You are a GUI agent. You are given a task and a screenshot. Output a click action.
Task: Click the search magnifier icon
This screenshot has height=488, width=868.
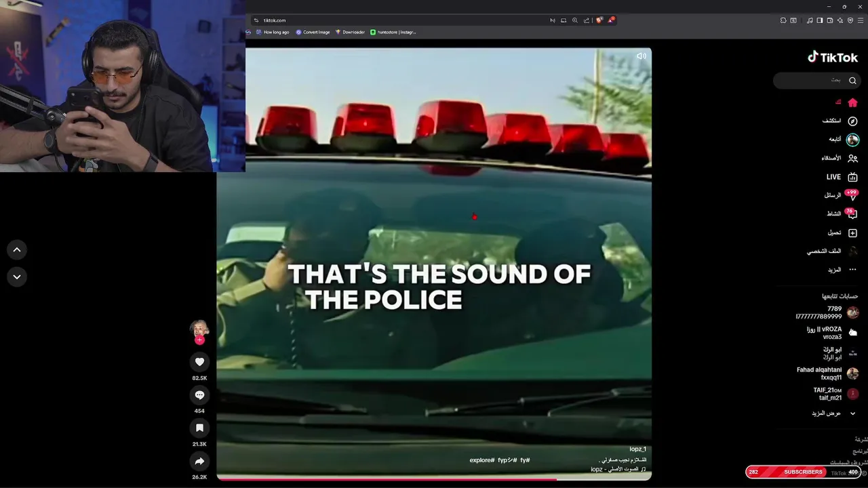click(x=852, y=81)
